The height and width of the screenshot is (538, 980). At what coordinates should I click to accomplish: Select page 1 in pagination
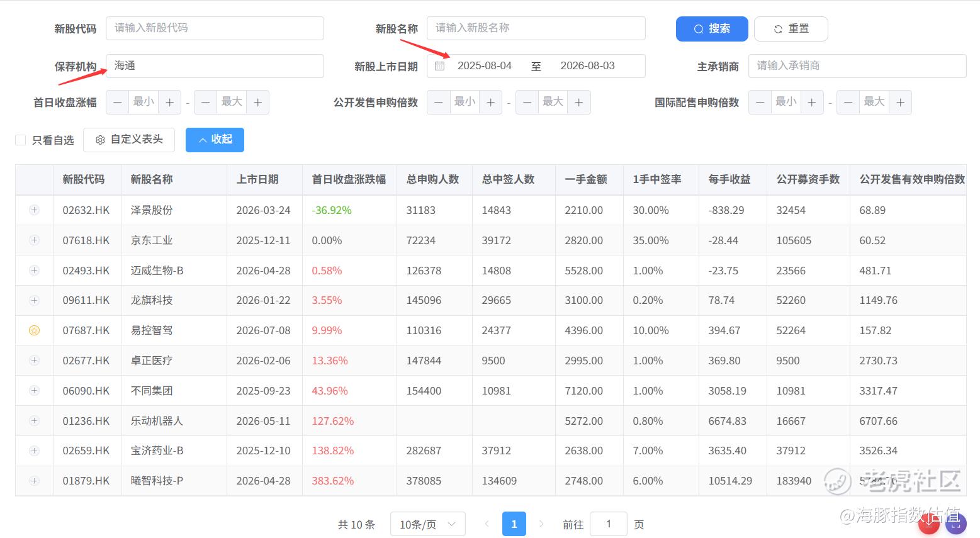pyautogui.click(x=514, y=524)
